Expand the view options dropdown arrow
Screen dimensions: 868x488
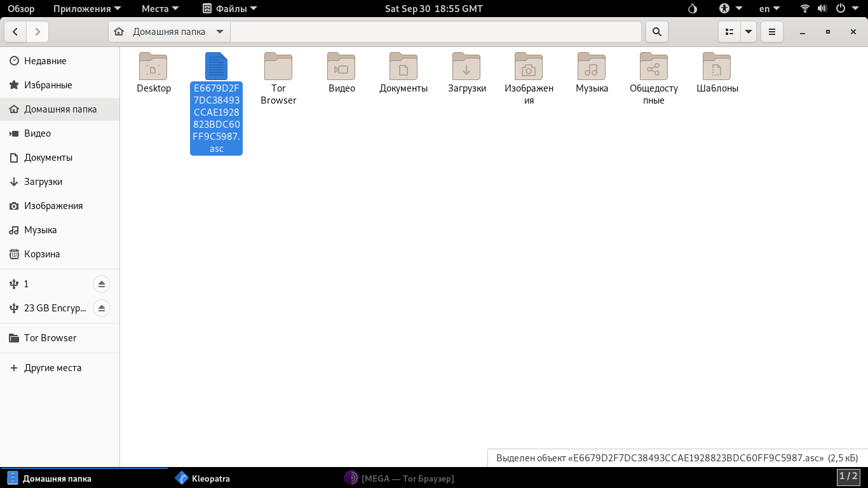tap(749, 32)
